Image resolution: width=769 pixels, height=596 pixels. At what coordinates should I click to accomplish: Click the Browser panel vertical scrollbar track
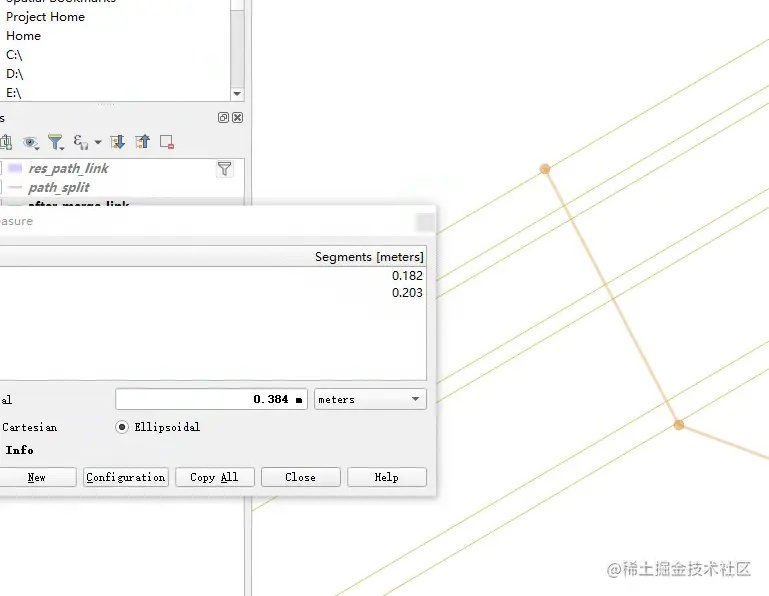click(x=237, y=49)
